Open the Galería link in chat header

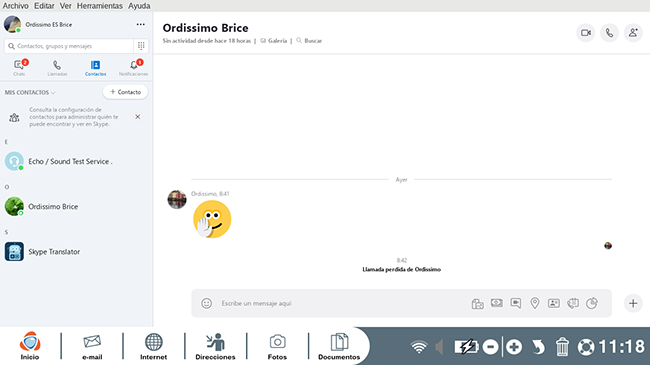click(x=274, y=41)
